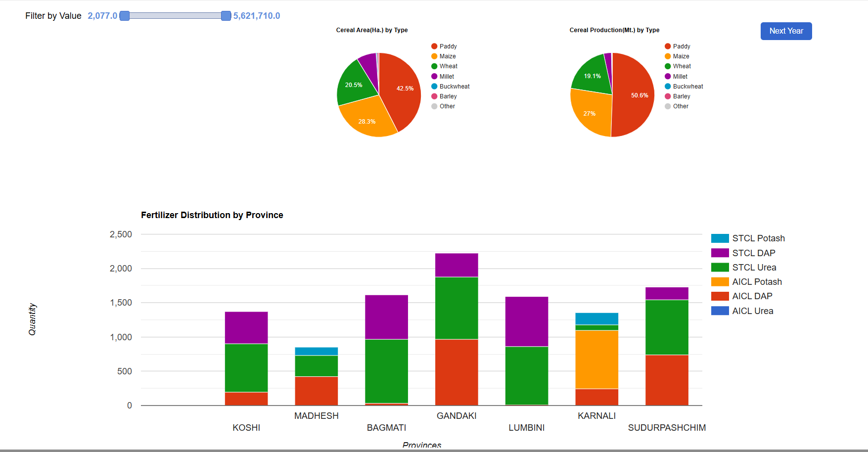Screen dimensions: 868x452
Task: Click the Next Year button
Action: [786, 31]
